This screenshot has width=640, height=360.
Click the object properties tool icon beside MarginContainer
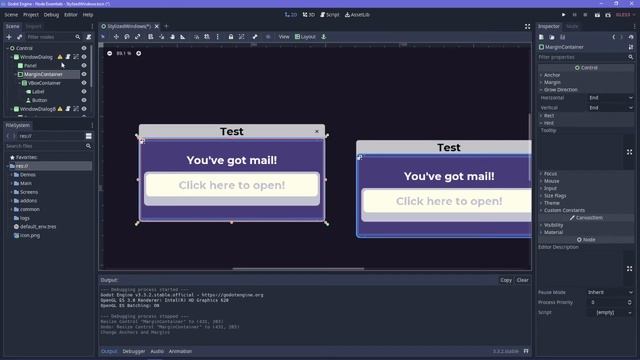coord(631,47)
